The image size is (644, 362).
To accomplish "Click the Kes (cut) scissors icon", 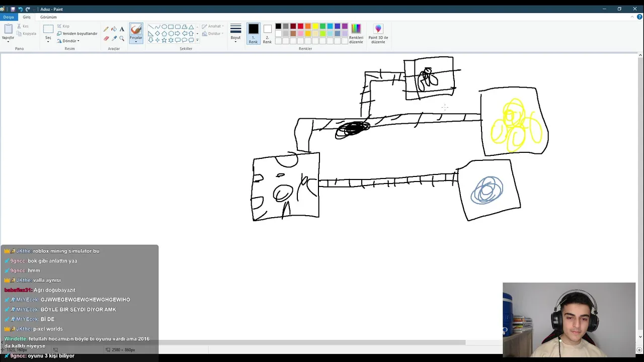I will [19, 26].
